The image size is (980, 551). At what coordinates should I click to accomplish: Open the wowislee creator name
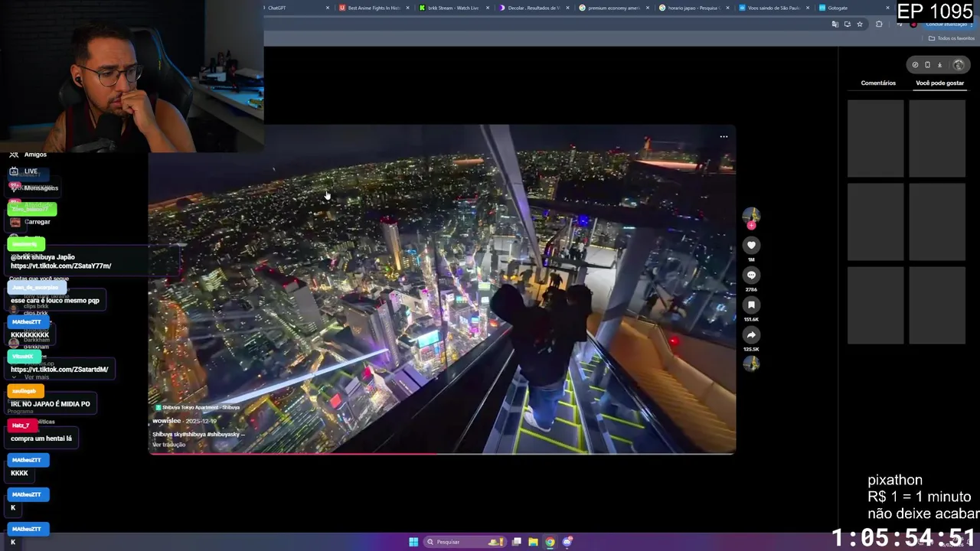[x=166, y=421]
